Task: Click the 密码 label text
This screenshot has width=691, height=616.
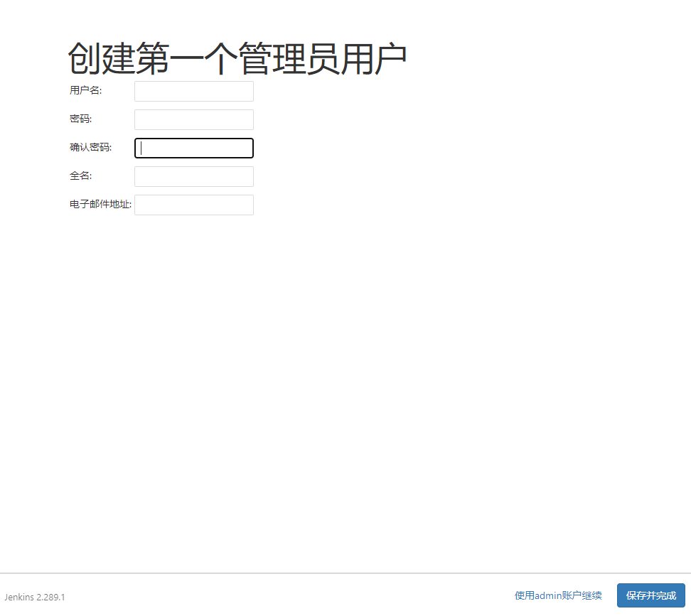Action: [80, 119]
